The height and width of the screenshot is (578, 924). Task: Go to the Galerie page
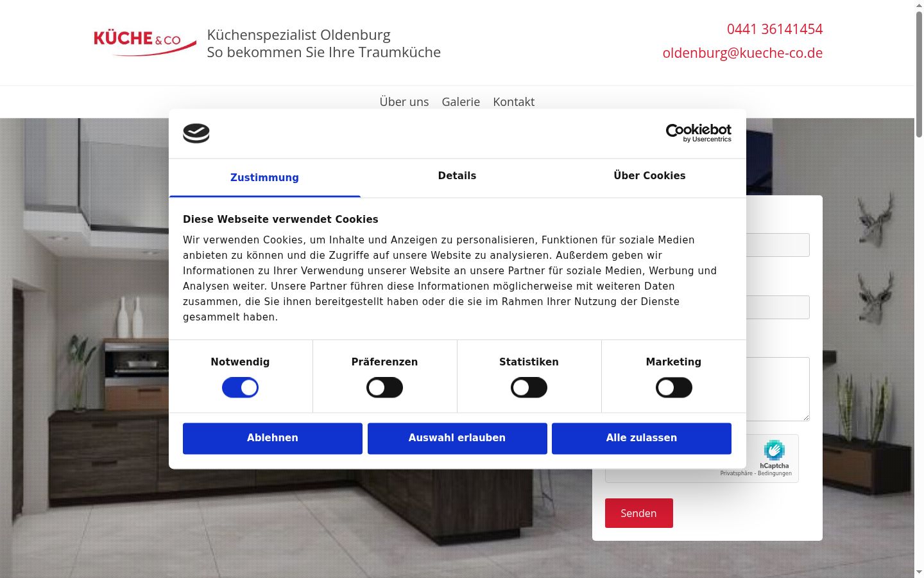pos(461,101)
